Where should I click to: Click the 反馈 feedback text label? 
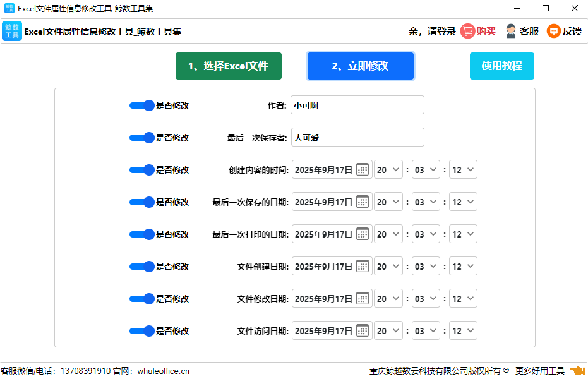pos(572,32)
